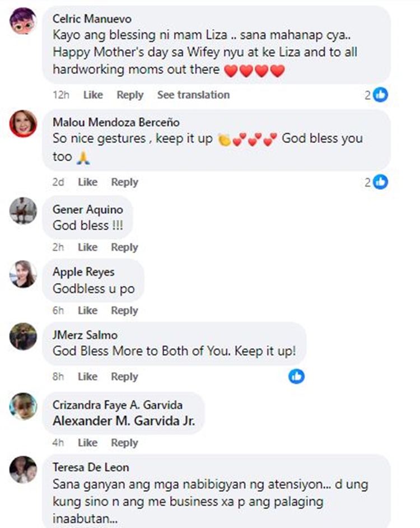Reply to Apple Reyes's comment

[124, 310]
